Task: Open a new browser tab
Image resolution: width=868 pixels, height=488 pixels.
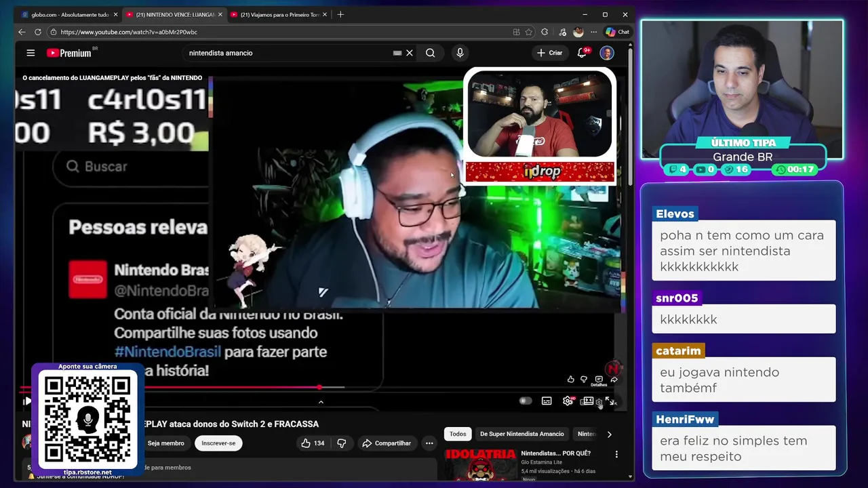Action: (x=340, y=14)
